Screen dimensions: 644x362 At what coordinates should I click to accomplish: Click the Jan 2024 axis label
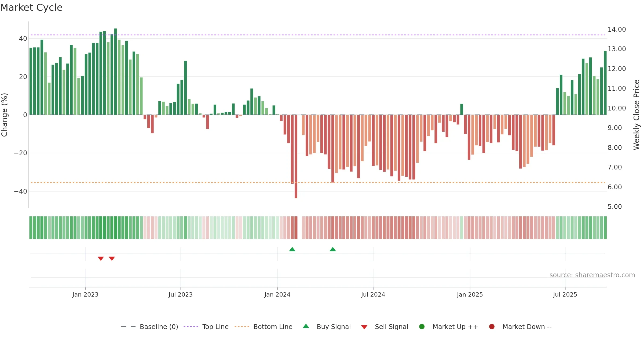[x=277, y=295]
